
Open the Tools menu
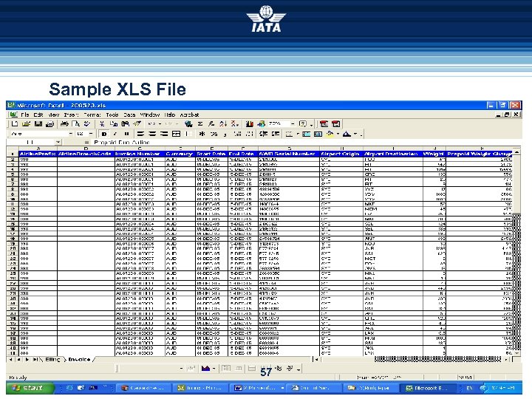(112, 115)
